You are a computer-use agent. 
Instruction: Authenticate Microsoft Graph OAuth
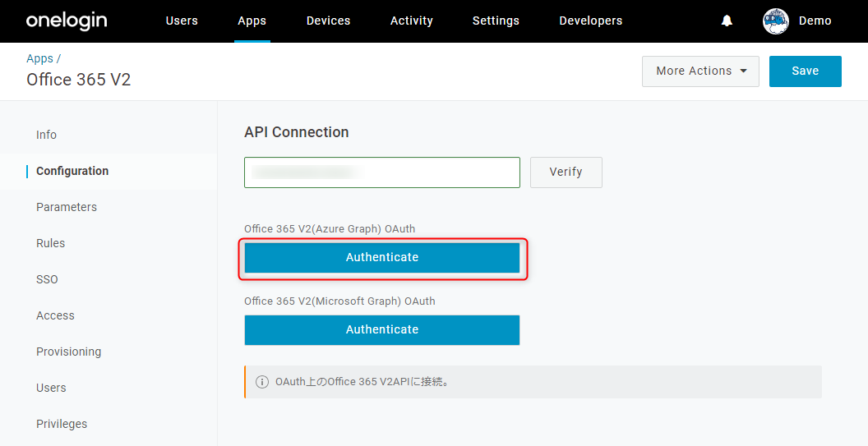[382, 330]
